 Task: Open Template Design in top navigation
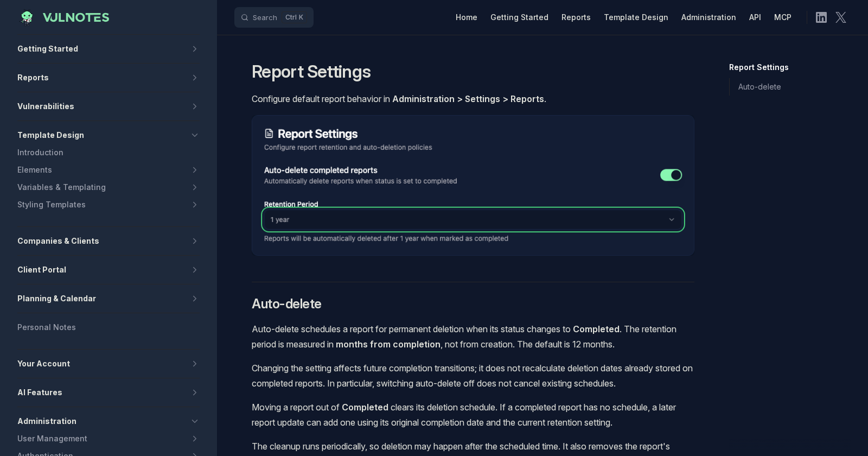[x=636, y=17]
